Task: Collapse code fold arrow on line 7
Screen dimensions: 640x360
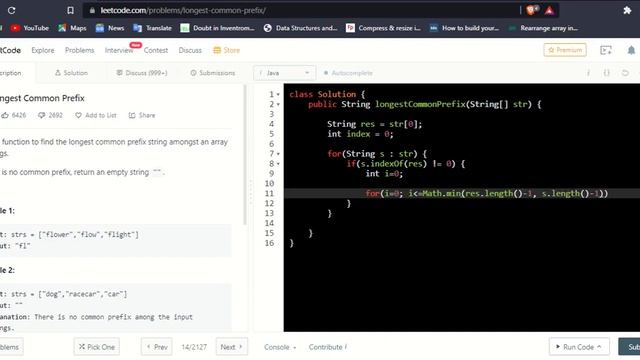Action: [x=278, y=154]
